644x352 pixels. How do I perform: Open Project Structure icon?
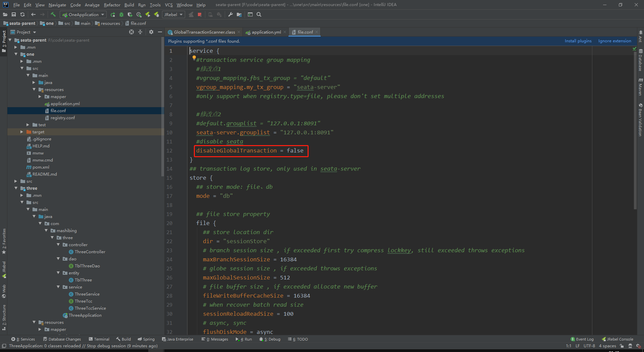tap(239, 14)
